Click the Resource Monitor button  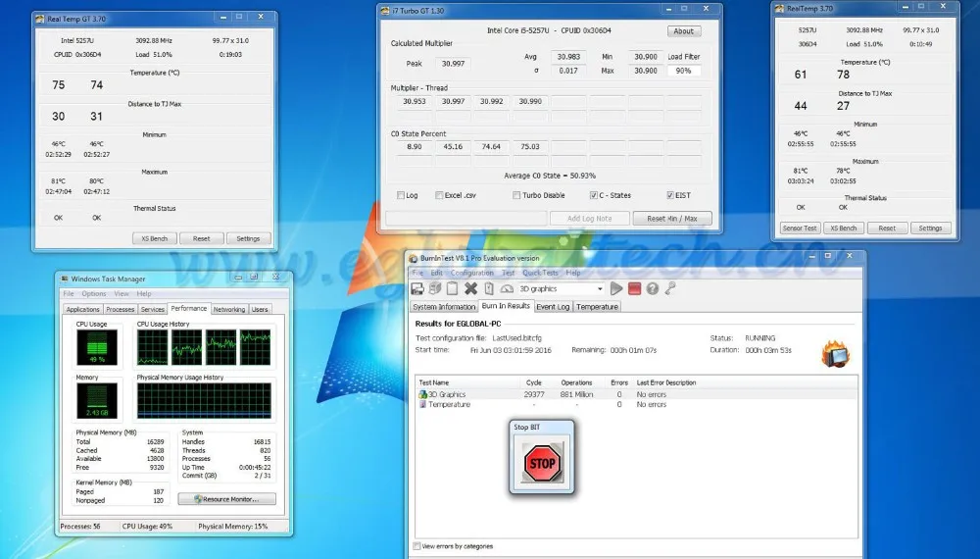pyautogui.click(x=226, y=499)
